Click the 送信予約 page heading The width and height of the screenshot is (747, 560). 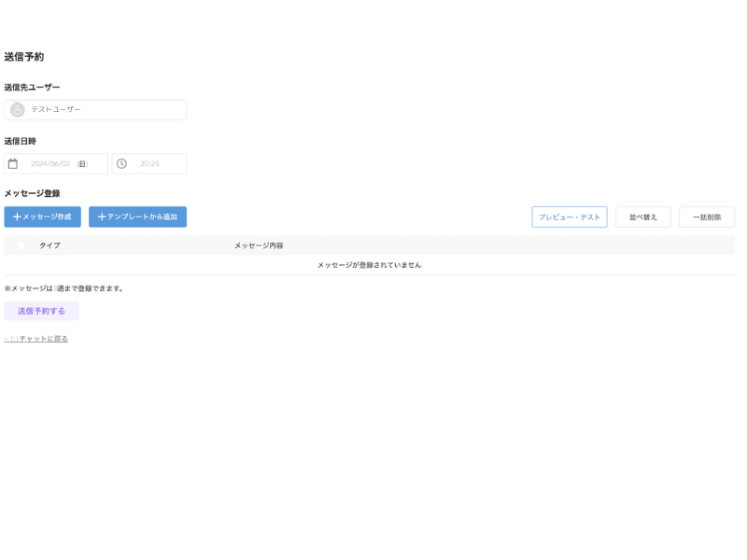click(24, 57)
